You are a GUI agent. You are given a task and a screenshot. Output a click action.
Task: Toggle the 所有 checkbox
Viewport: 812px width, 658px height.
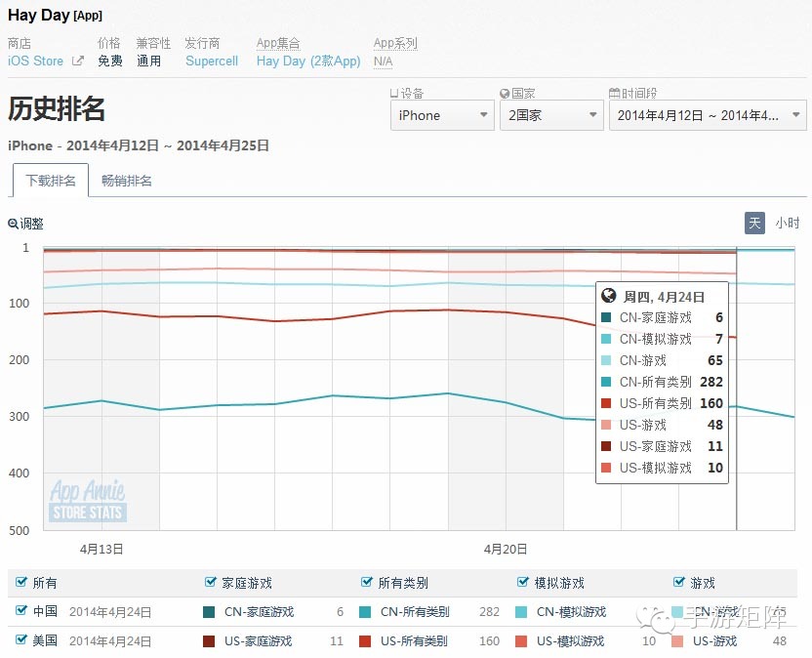click(21, 582)
